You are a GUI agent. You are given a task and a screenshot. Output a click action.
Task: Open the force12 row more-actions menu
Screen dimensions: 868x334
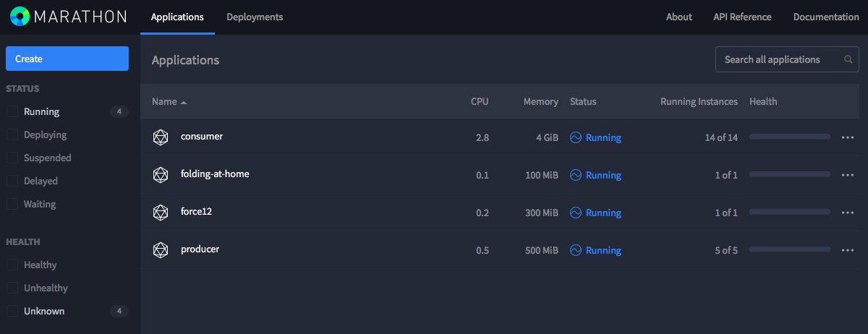coord(848,213)
